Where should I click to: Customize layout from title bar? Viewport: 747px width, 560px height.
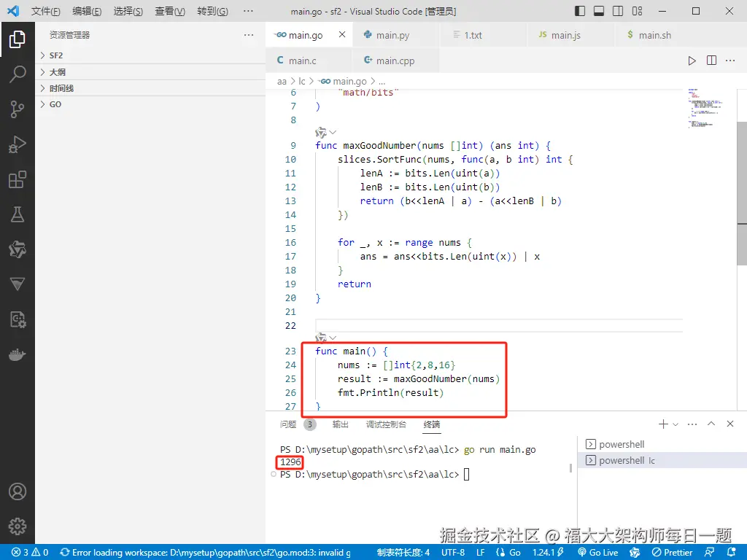coord(637,11)
